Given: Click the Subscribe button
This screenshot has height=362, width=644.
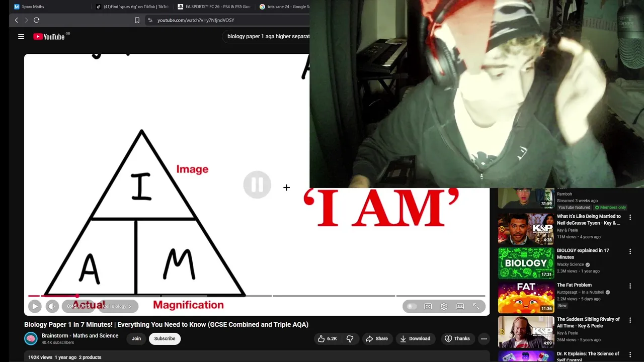Looking at the screenshot, I should coord(165,339).
